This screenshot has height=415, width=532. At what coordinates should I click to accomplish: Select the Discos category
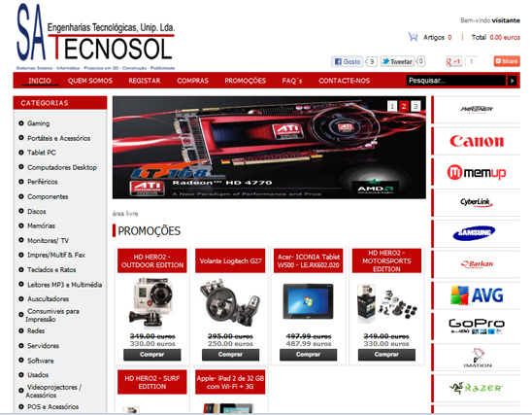[37, 211]
